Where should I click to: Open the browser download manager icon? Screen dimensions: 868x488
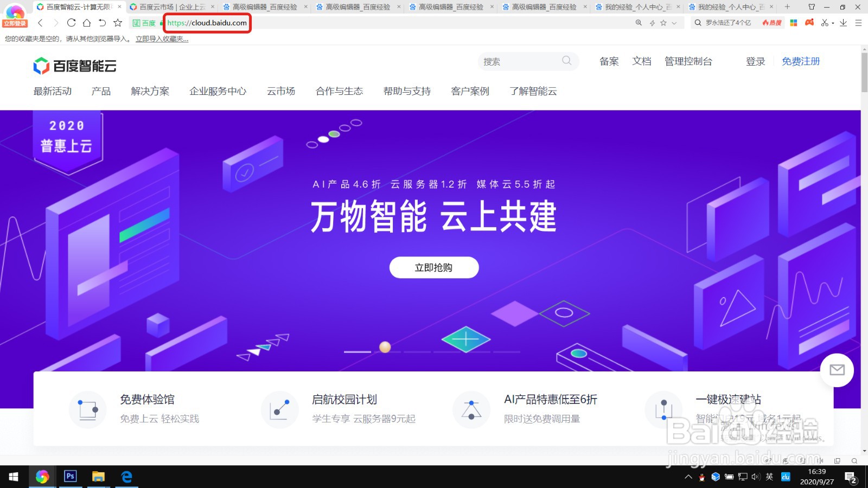click(x=843, y=23)
